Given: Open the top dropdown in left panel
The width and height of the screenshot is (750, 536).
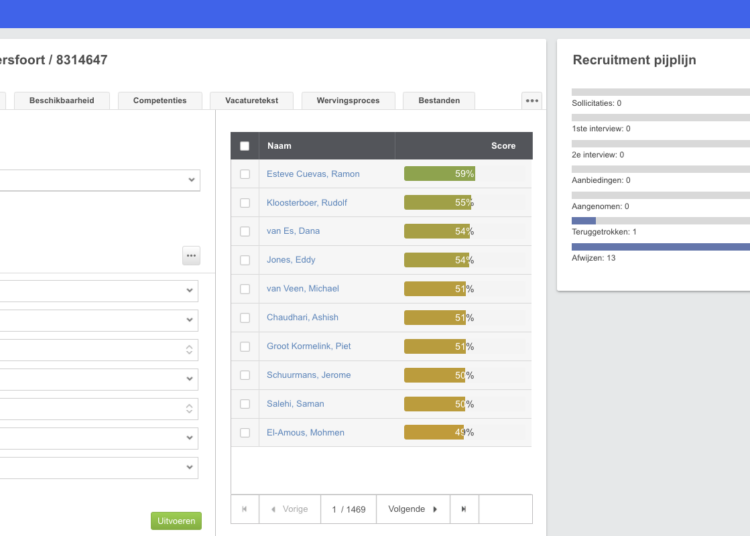Looking at the screenshot, I should (100, 180).
